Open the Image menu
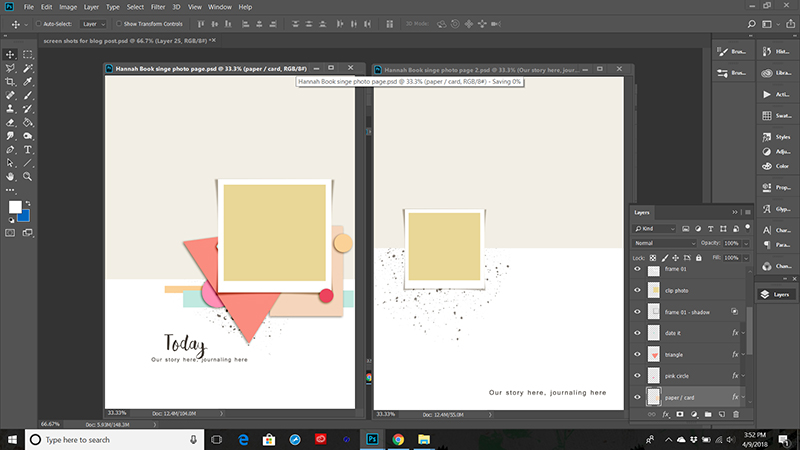This screenshot has height=450, width=800. point(68,7)
